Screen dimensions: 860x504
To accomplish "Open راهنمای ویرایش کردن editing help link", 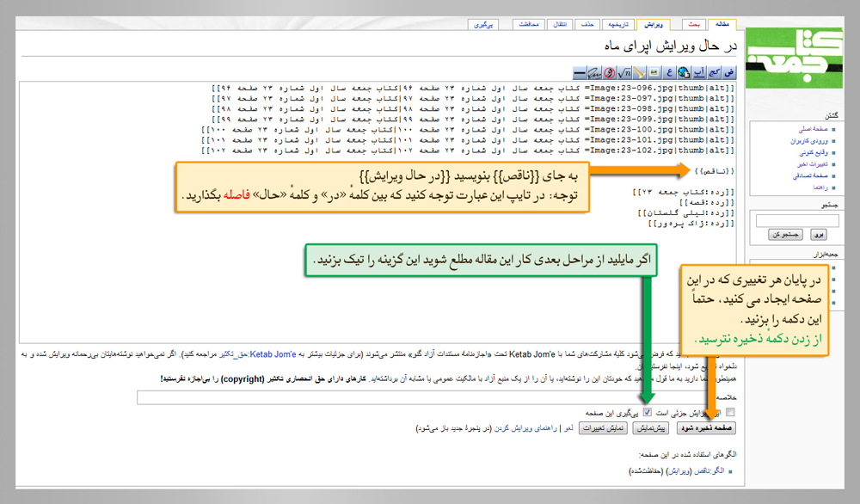I will click(x=526, y=428).
